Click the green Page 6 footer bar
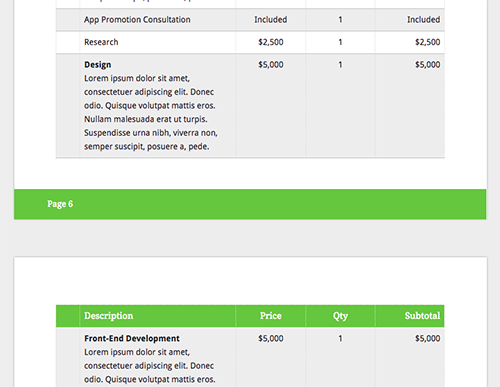The image size is (500, 387). (250, 204)
